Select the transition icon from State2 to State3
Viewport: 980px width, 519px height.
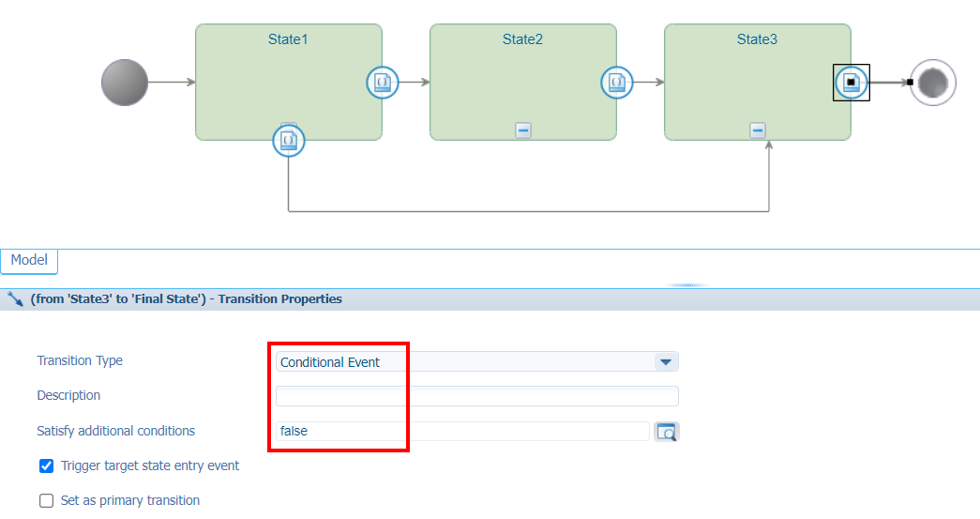click(617, 83)
